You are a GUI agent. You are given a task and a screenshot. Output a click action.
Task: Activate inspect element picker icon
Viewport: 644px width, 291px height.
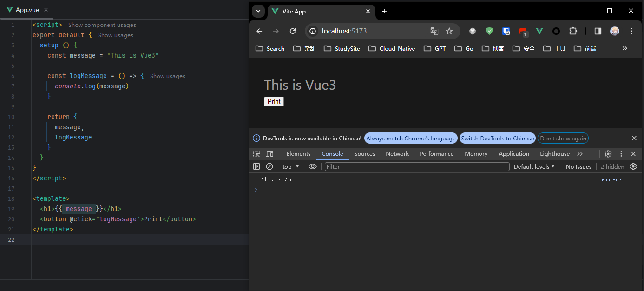[x=256, y=154]
